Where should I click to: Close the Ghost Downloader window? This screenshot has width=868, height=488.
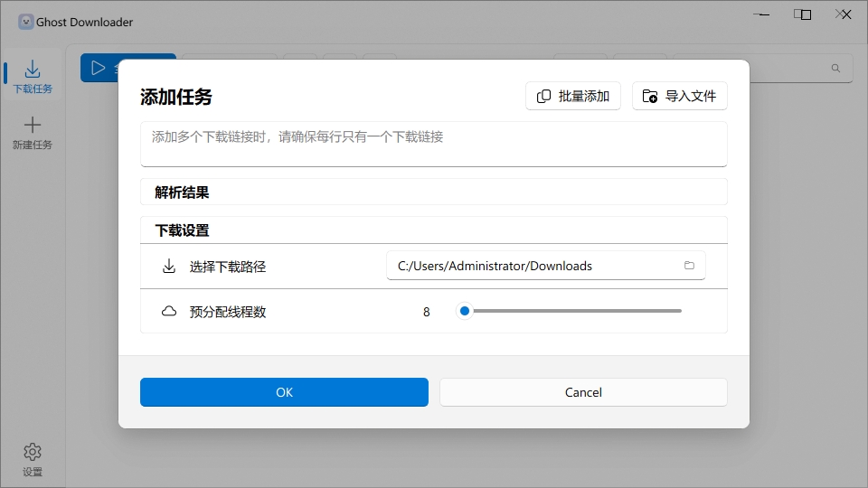[x=843, y=14]
